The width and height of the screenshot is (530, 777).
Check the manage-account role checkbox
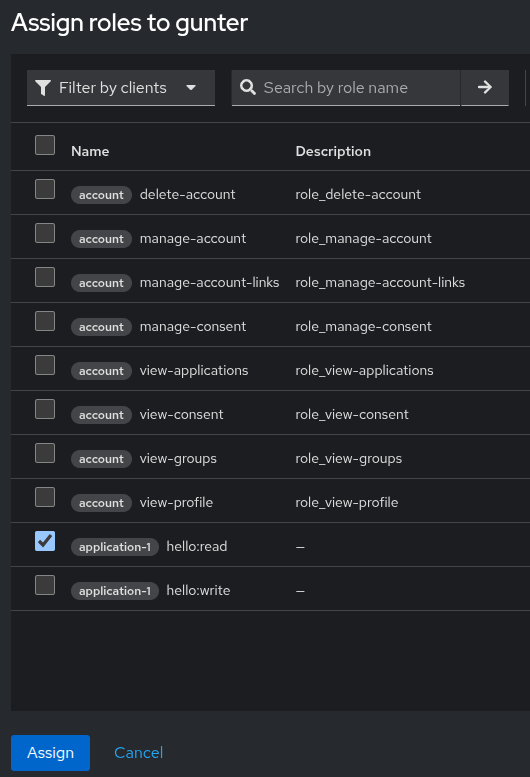point(45,233)
